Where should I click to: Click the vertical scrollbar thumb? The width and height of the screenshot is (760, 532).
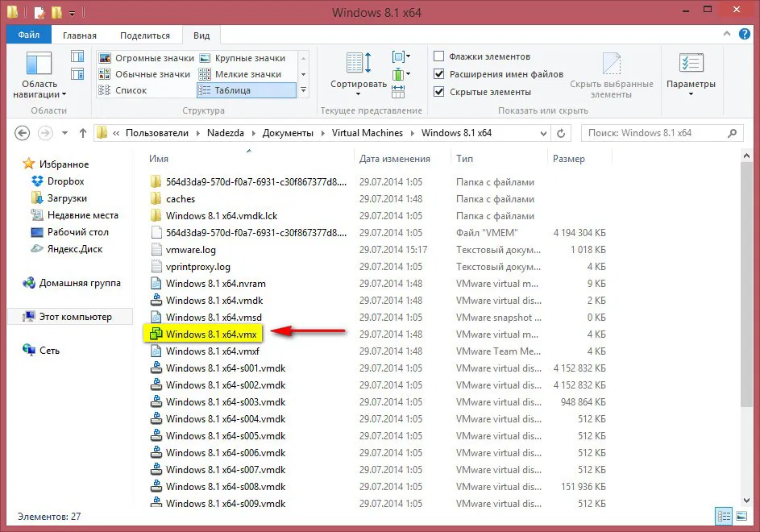click(x=746, y=284)
